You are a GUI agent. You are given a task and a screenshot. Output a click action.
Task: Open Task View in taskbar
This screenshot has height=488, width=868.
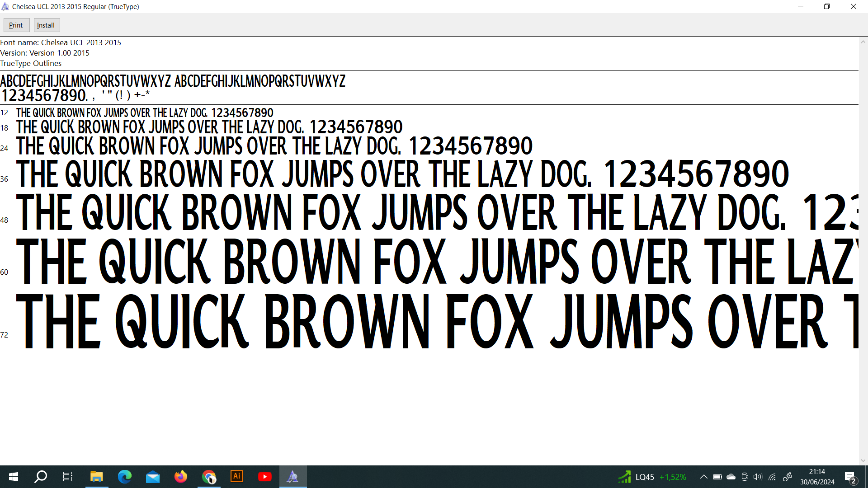coord(68,477)
